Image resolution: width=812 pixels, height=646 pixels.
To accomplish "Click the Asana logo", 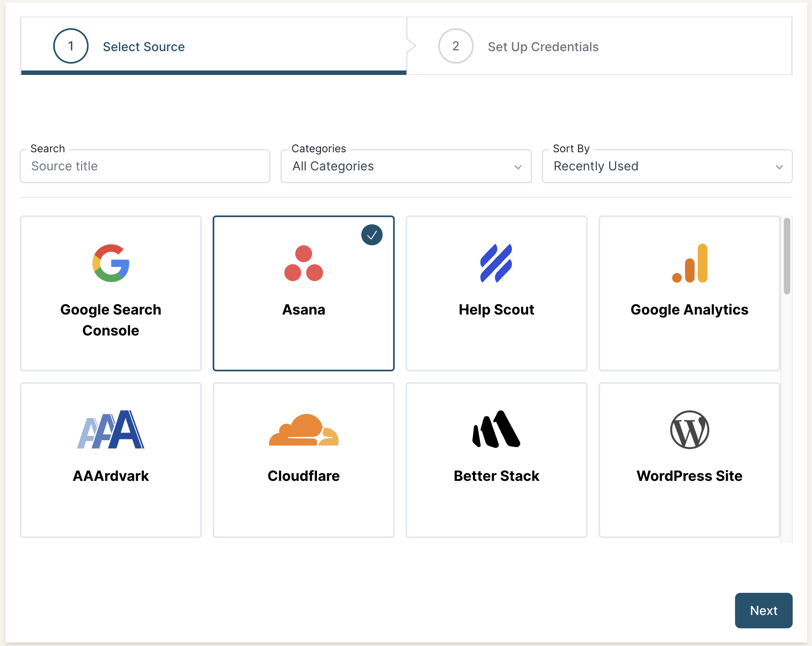I will (303, 264).
